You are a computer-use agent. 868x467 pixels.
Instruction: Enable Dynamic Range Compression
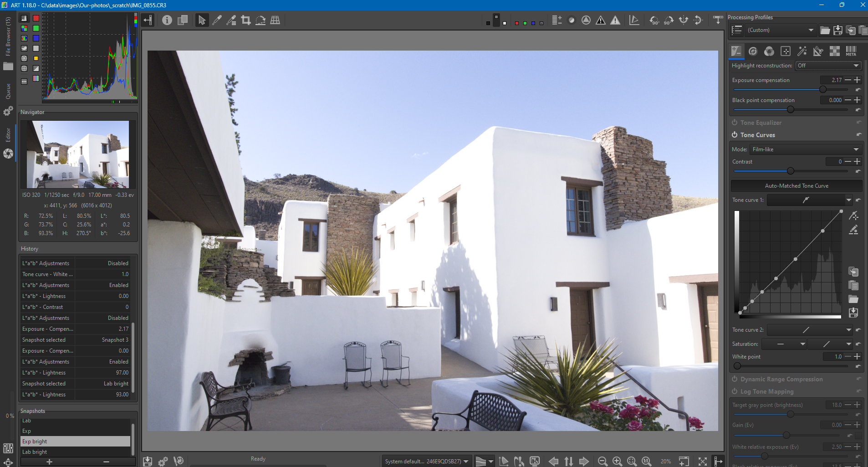pos(735,379)
